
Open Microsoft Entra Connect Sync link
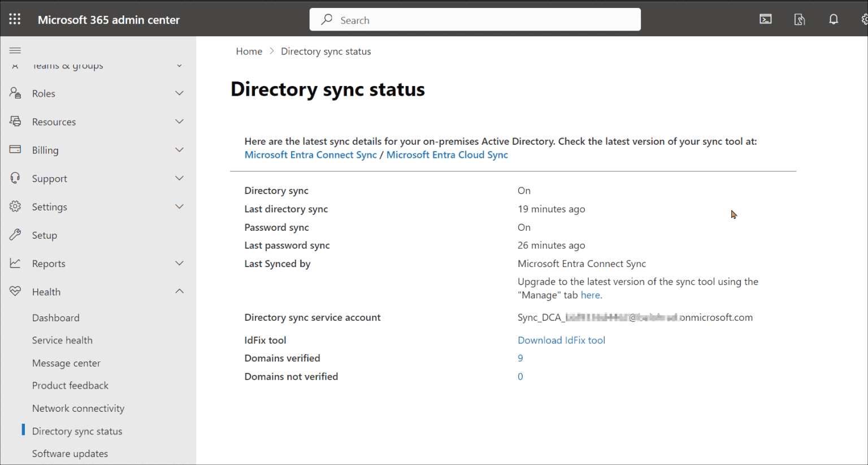point(310,155)
